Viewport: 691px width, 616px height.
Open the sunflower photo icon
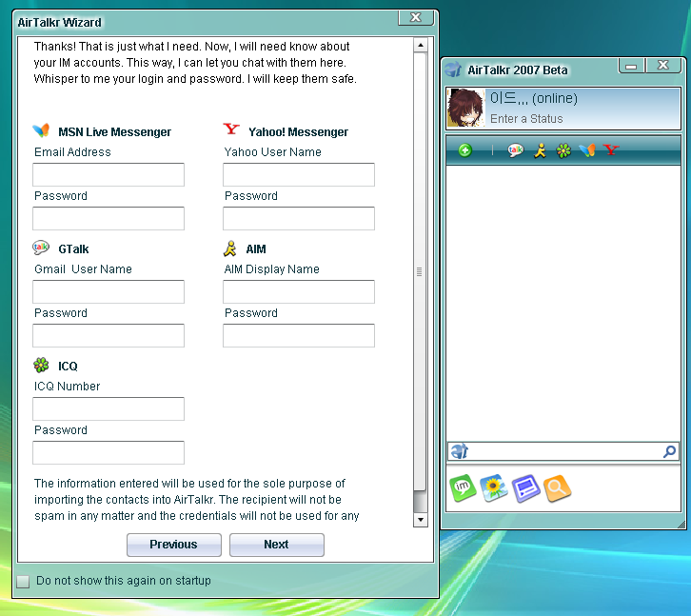click(494, 487)
